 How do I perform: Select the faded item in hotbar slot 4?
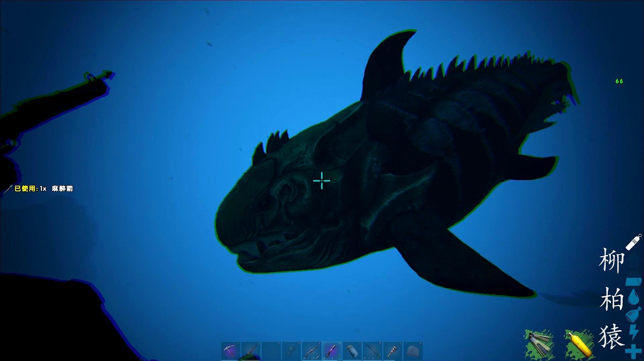click(291, 351)
